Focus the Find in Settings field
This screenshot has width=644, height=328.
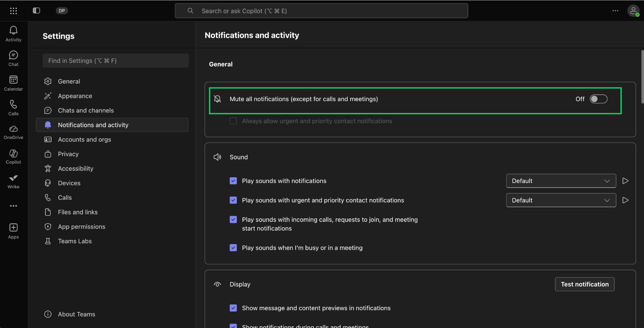pyautogui.click(x=116, y=61)
